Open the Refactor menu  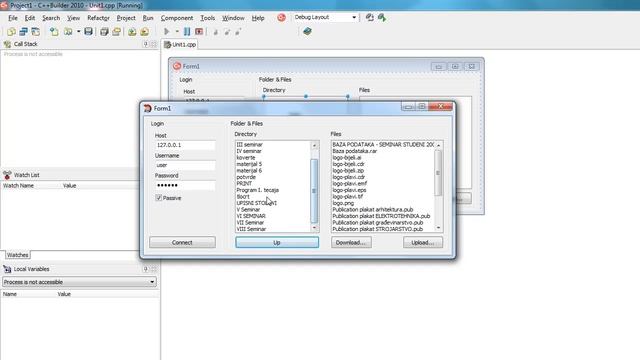98,18
